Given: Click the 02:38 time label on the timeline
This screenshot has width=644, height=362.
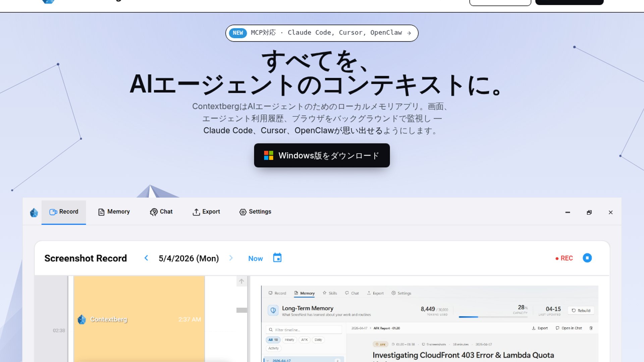Looking at the screenshot, I should coord(59,330).
